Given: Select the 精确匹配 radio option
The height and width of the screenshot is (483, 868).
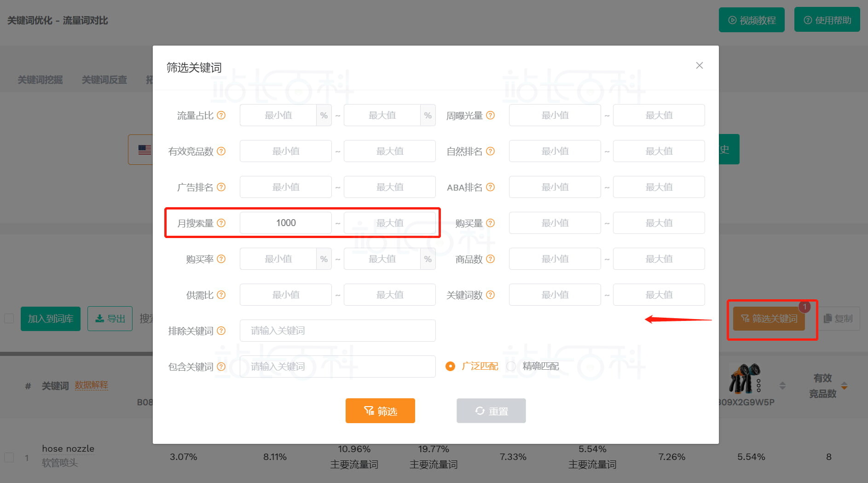Looking at the screenshot, I should 511,366.
